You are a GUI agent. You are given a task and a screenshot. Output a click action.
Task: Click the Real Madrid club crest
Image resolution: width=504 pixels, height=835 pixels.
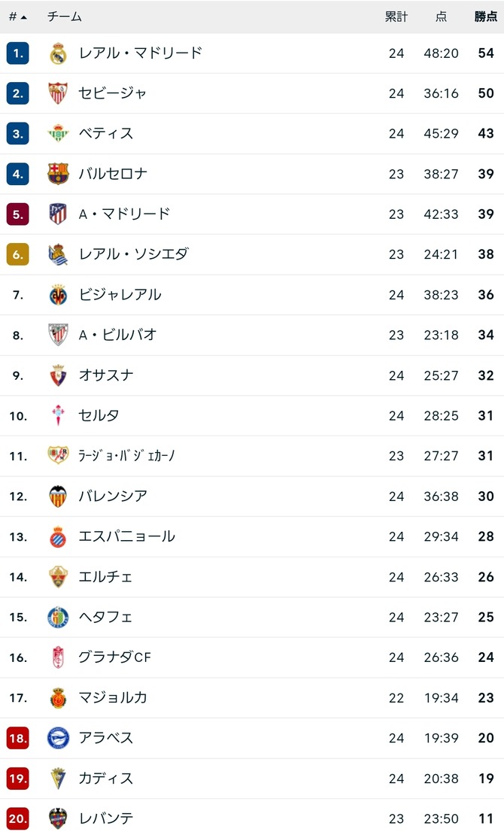pos(58,53)
